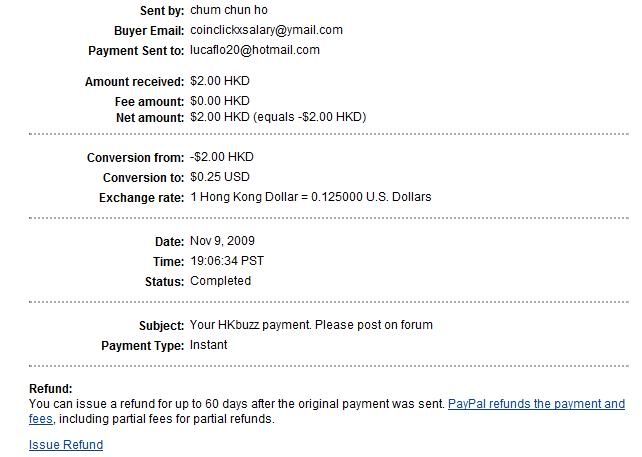Viewport: 642px width, 457px height.
Task: Click the Payment Type: label
Action: [x=142, y=345]
